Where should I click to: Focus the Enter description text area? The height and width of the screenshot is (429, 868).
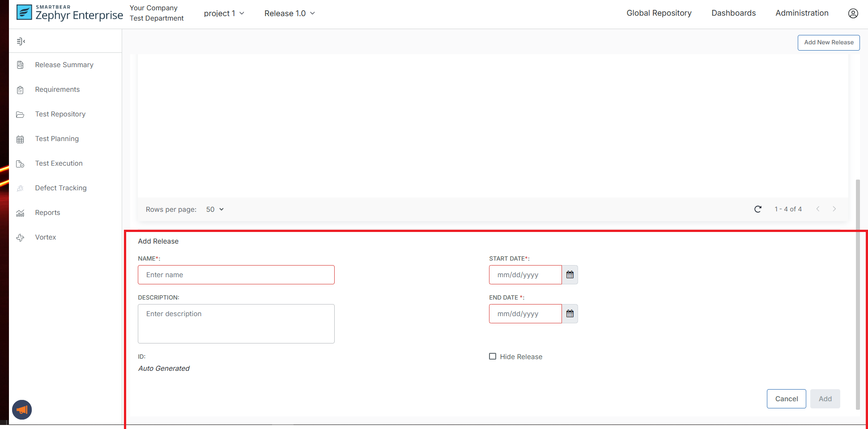236,324
